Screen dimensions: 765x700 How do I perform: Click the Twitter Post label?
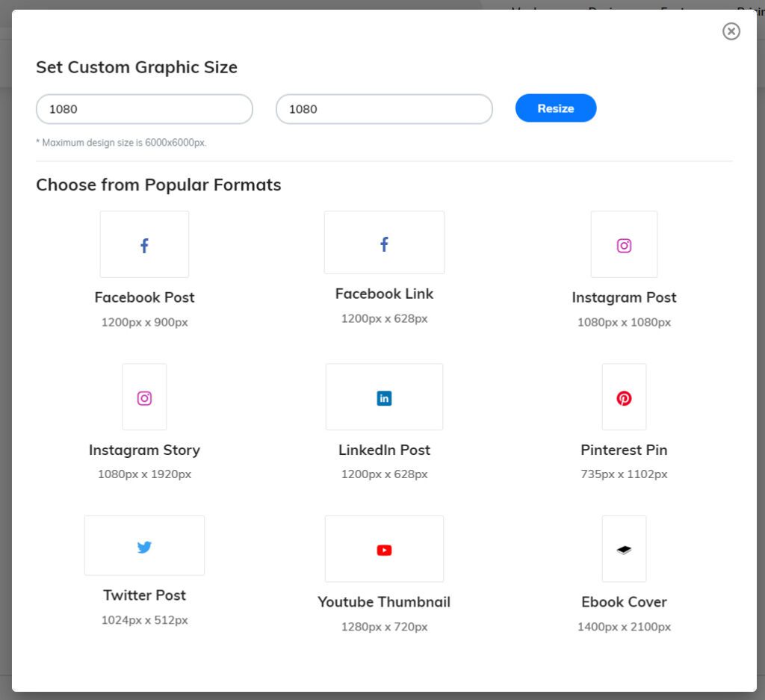coord(144,595)
